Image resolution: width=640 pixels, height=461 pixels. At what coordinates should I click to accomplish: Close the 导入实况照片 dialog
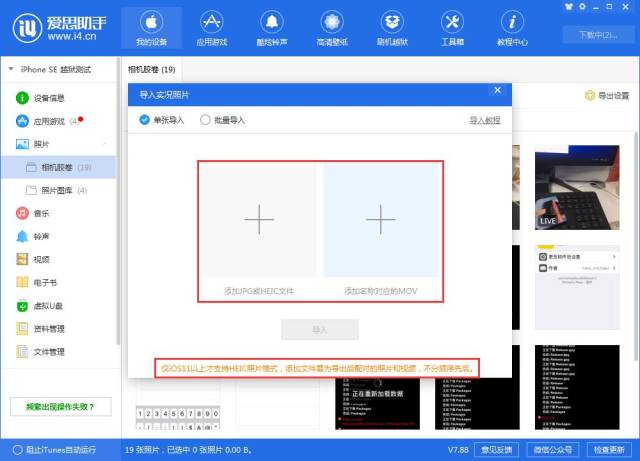pos(498,90)
